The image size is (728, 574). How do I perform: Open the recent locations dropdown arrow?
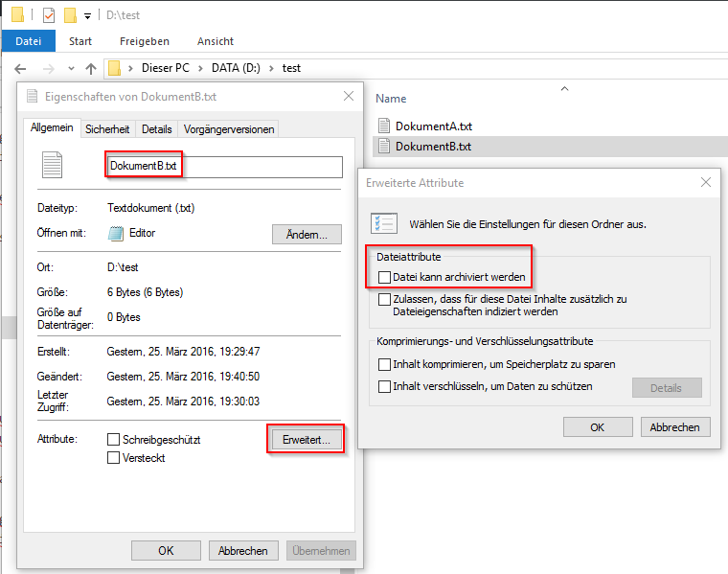(71, 69)
